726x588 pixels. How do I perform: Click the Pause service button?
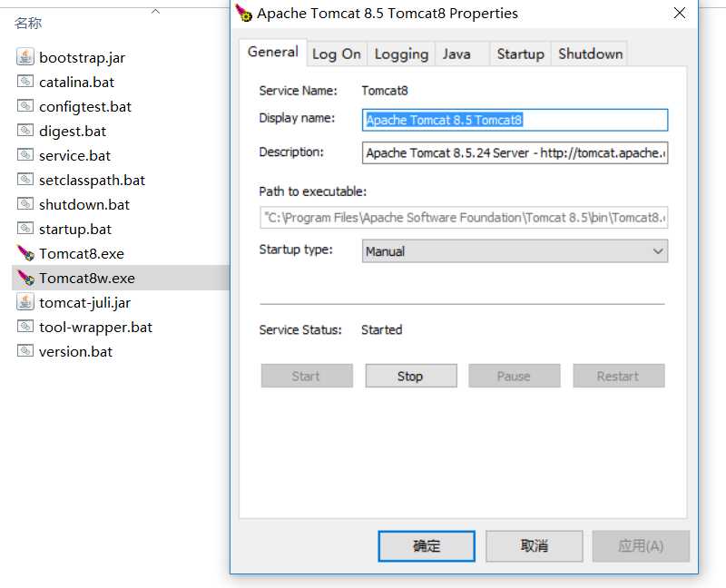pos(514,376)
